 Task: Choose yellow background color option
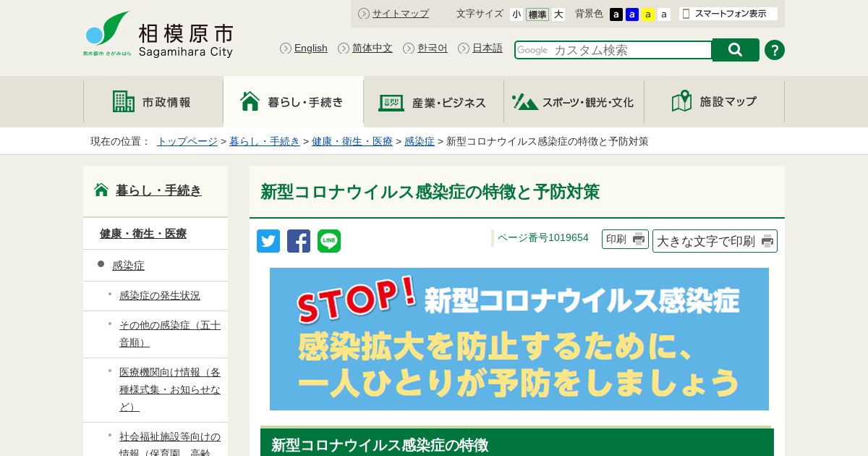coord(648,14)
